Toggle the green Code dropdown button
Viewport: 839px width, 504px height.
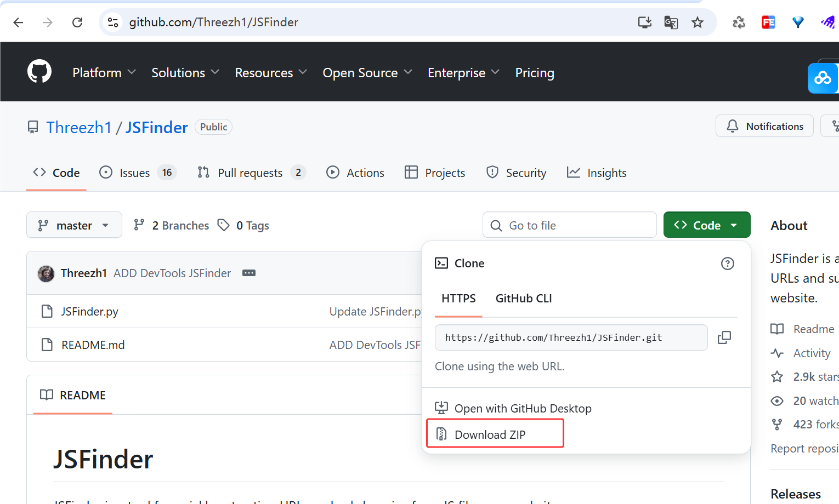click(x=707, y=225)
